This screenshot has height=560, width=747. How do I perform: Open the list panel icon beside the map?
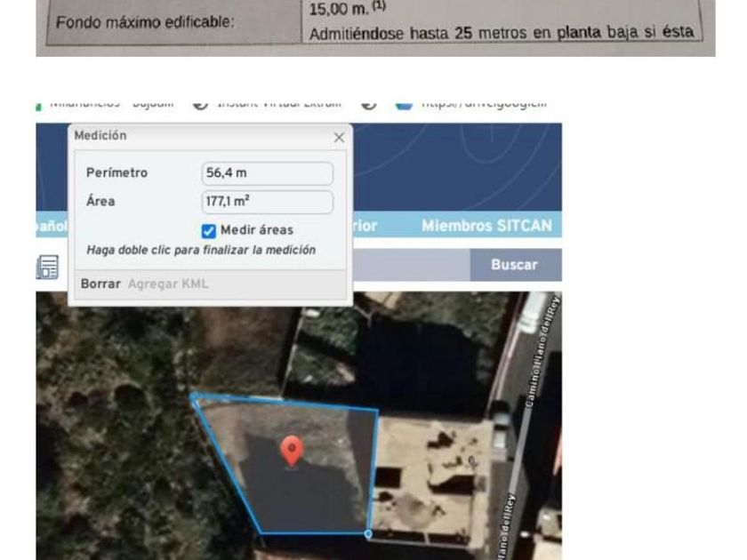48,267
